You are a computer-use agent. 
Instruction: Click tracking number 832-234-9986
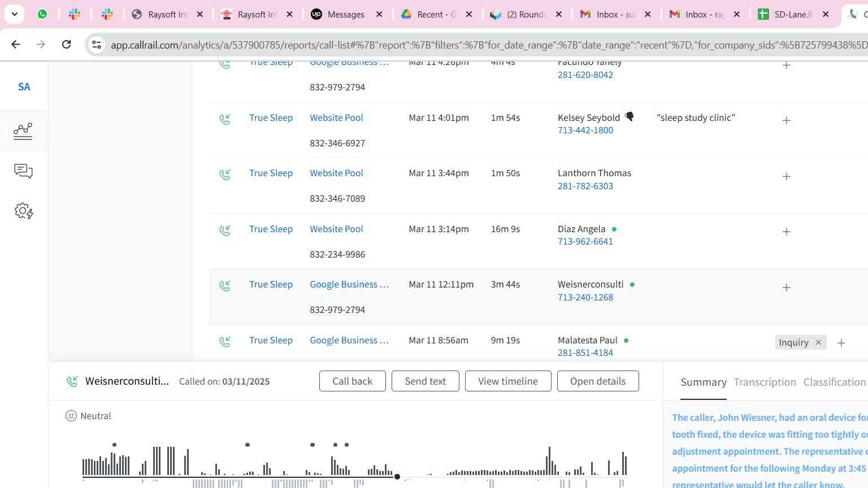click(x=337, y=254)
